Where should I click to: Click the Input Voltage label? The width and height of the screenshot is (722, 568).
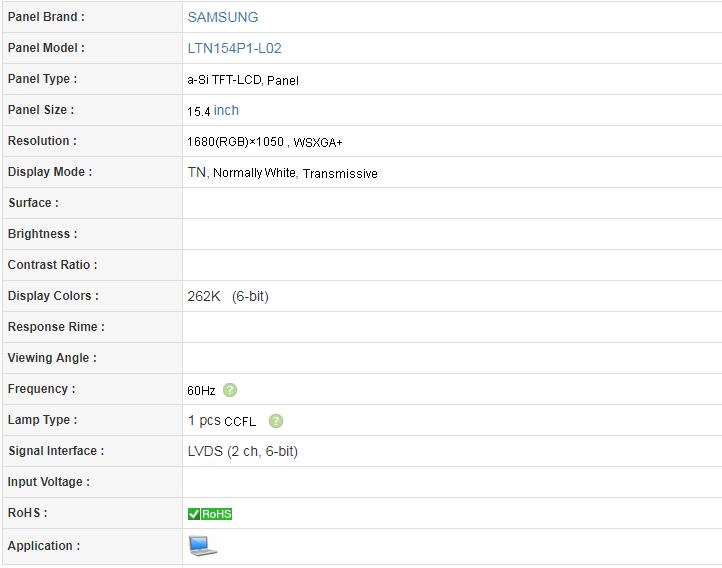(x=49, y=482)
